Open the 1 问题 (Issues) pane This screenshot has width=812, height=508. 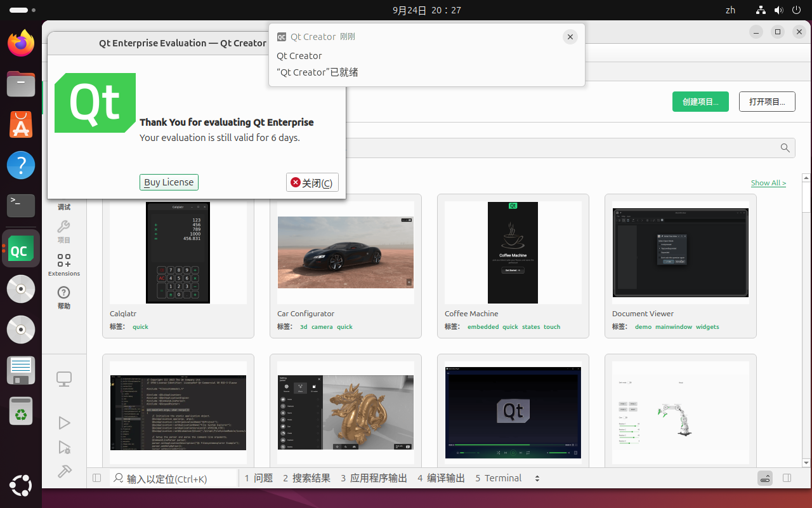coord(259,478)
